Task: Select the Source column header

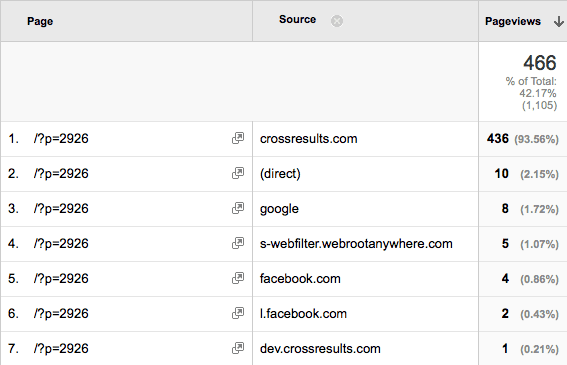Action: 297,20
